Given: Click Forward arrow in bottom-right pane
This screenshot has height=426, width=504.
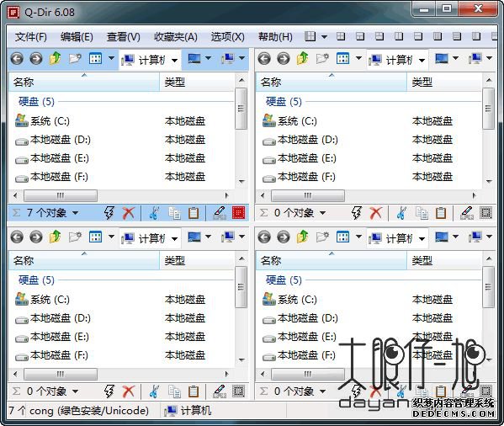Looking at the screenshot, I should tap(284, 237).
